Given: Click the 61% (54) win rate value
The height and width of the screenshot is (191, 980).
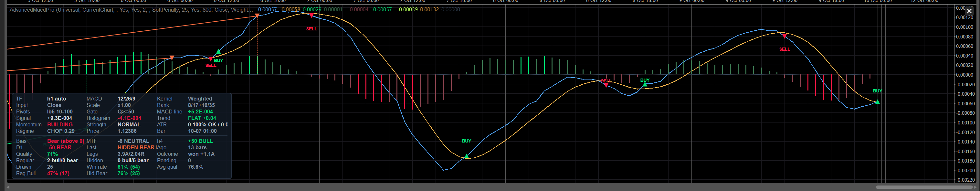Looking at the screenshot, I should (x=129, y=167).
